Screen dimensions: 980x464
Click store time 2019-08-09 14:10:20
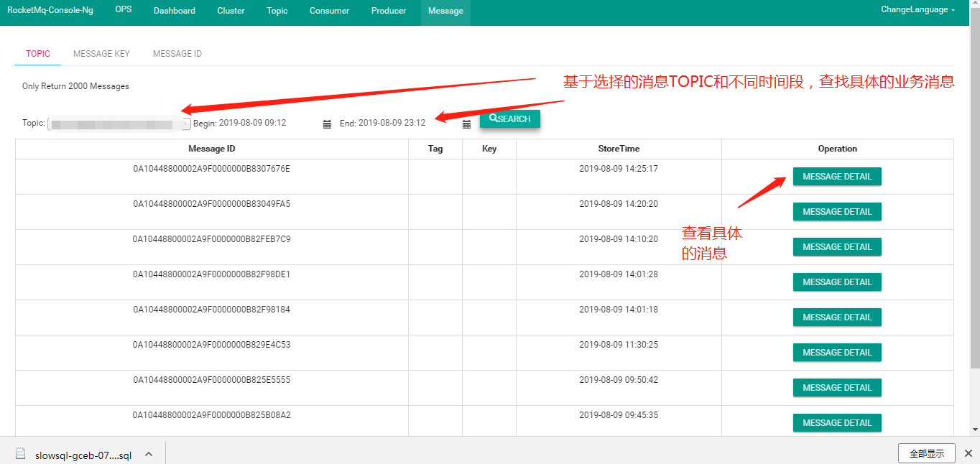[x=619, y=239]
